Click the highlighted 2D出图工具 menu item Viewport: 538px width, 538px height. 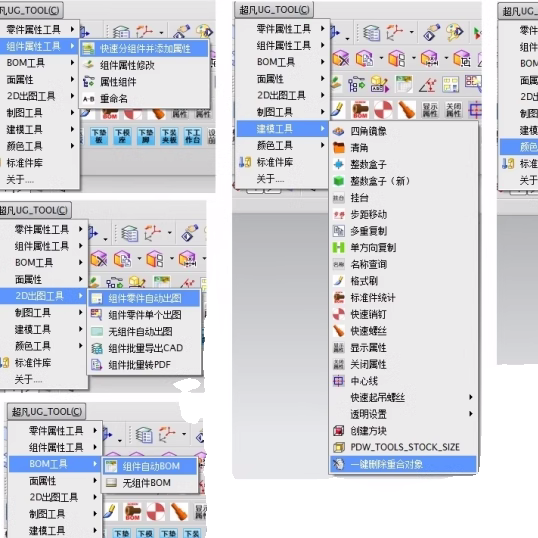tap(43, 295)
